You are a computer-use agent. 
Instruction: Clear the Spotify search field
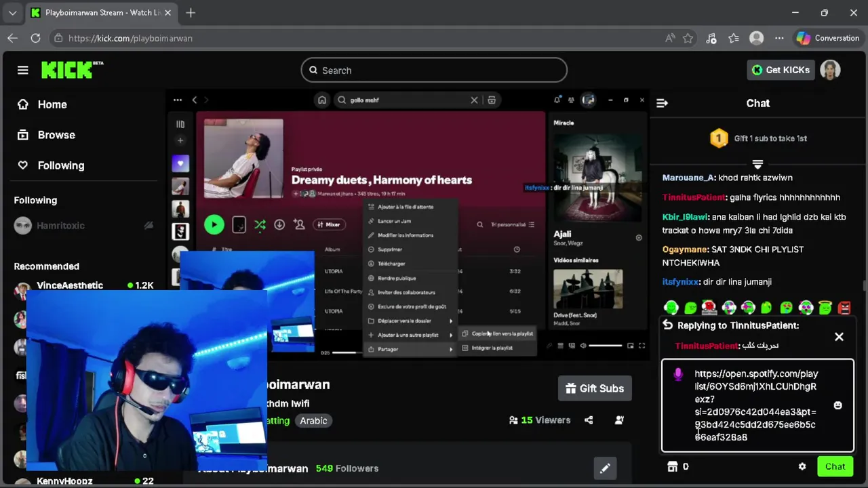pyautogui.click(x=474, y=100)
